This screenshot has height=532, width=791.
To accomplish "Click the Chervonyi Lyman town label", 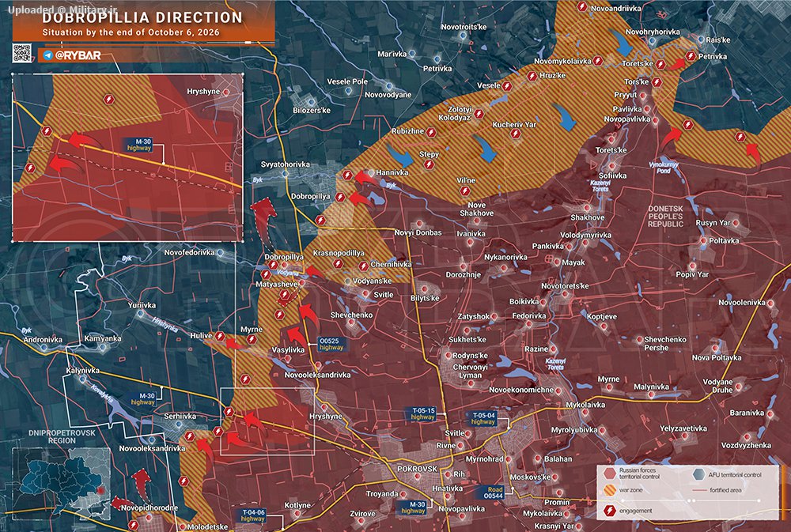I will point(470,372).
